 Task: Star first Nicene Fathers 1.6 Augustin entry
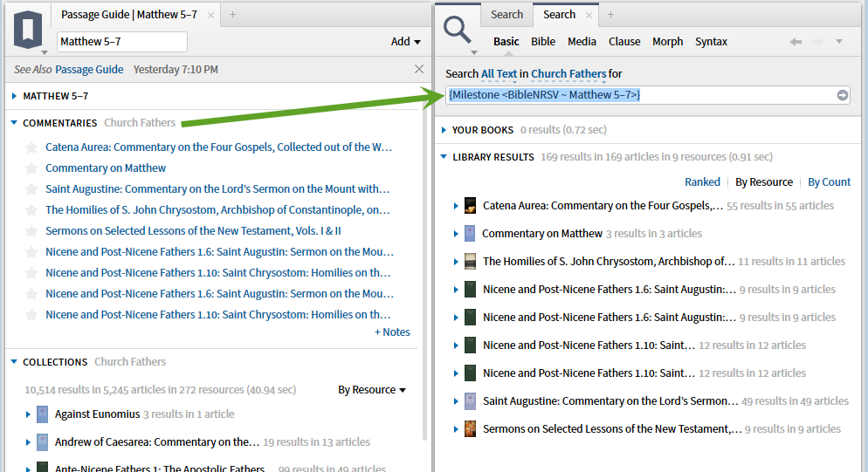coord(31,252)
